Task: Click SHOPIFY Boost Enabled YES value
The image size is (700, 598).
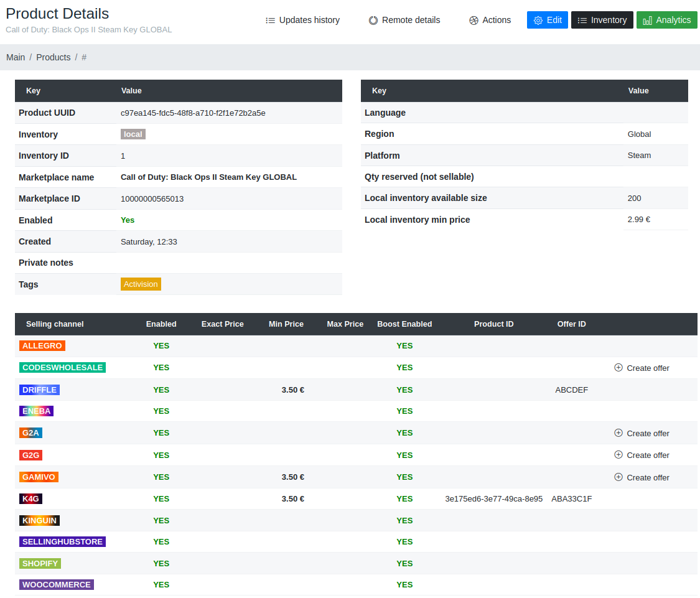Action: tap(404, 563)
